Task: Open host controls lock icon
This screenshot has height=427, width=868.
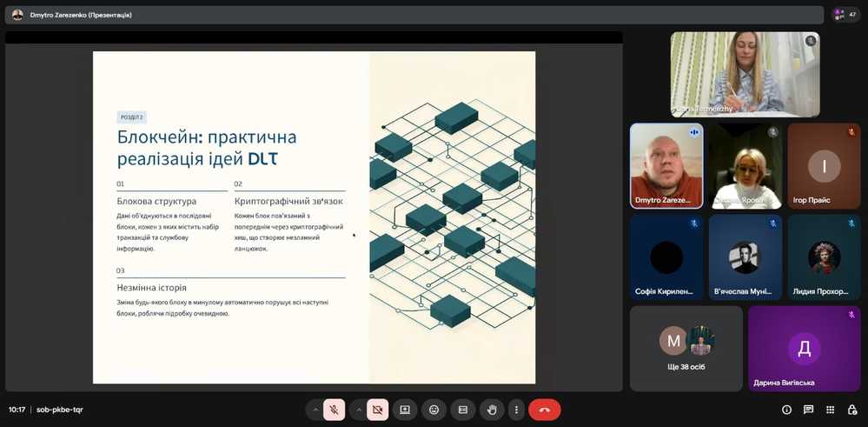Action: 851,410
